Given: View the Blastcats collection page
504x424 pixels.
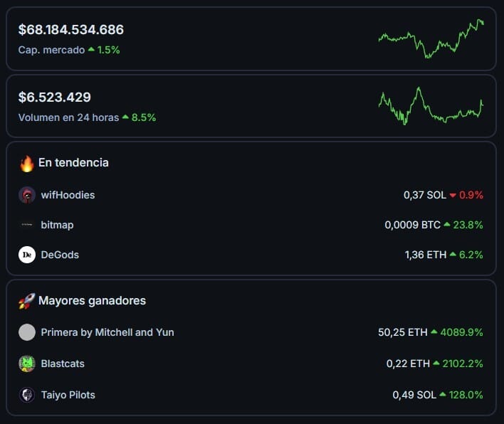Looking at the screenshot, I should click(63, 364).
